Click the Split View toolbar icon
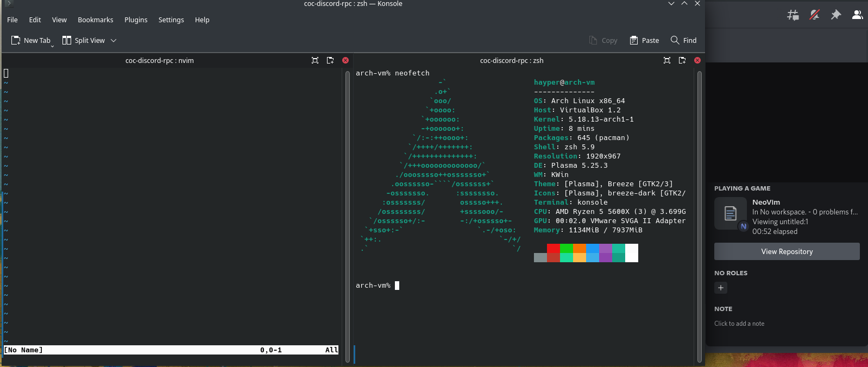The height and width of the screenshot is (367, 868). tap(67, 40)
